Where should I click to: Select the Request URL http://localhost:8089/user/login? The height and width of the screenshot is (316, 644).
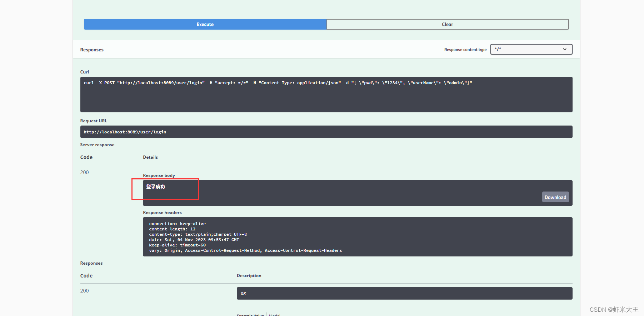[125, 132]
